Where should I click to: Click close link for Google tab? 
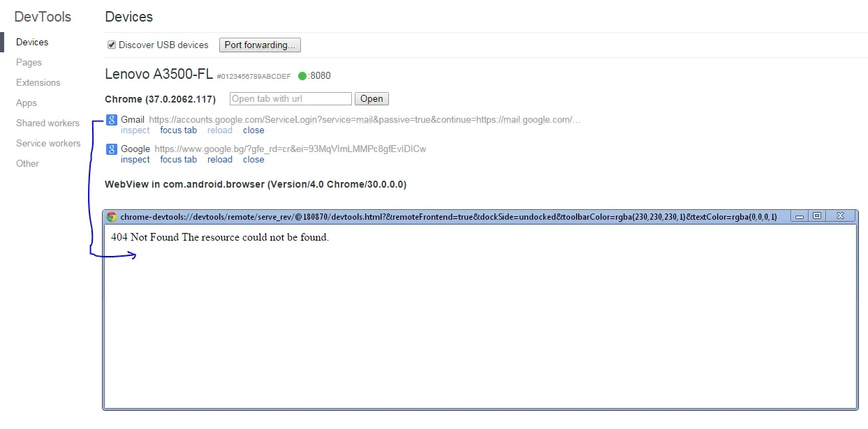253,160
